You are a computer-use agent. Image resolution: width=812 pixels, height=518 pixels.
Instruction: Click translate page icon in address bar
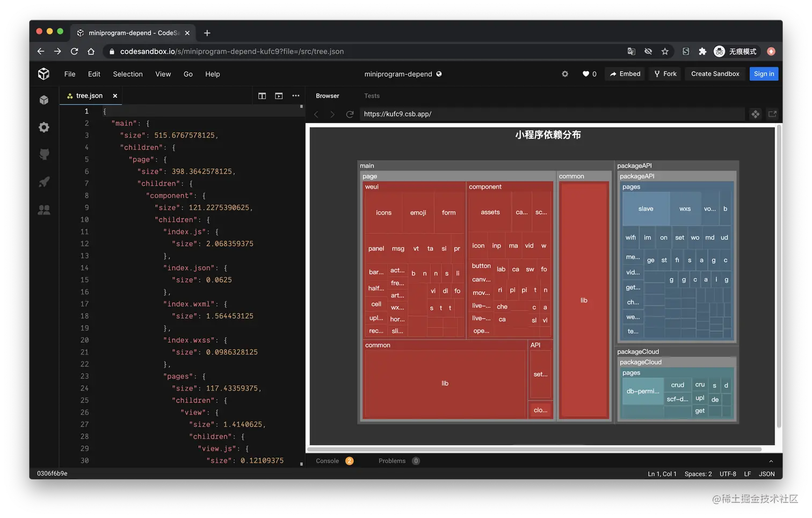click(x=632, y=51)
